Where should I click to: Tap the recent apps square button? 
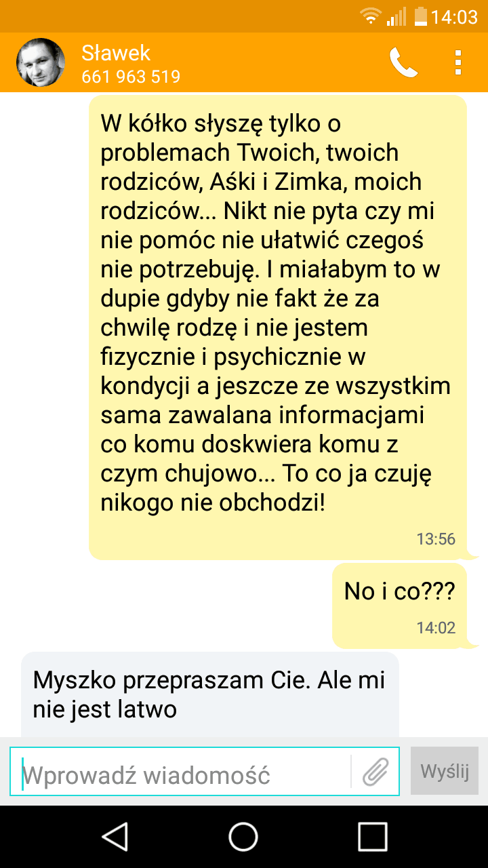[373, 836]
